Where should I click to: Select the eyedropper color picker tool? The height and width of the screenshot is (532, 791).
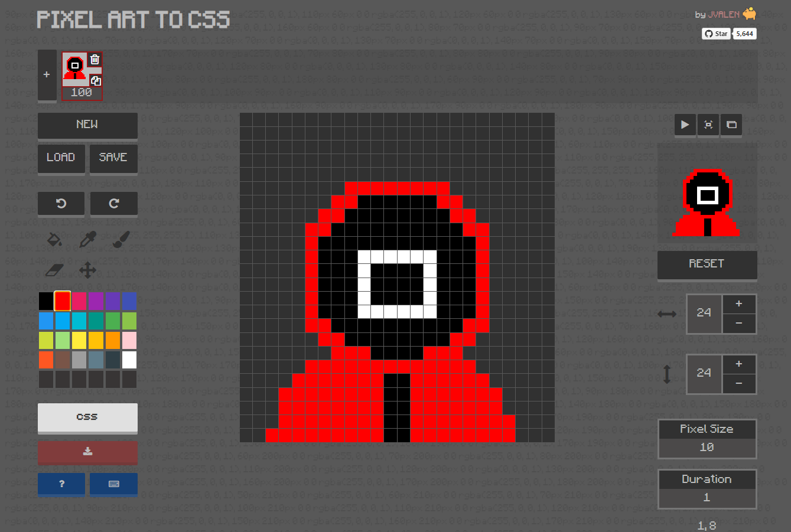(87, 240)
